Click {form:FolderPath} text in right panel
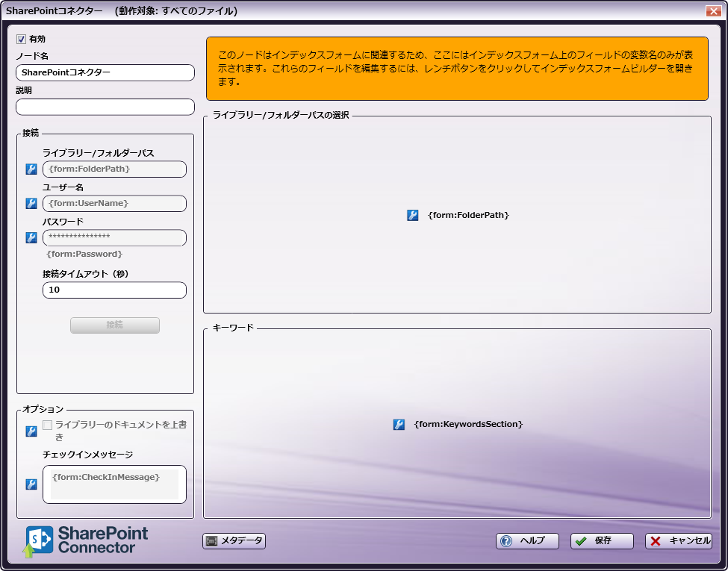This screenshot has width=728, height=571. click(468, 215)
